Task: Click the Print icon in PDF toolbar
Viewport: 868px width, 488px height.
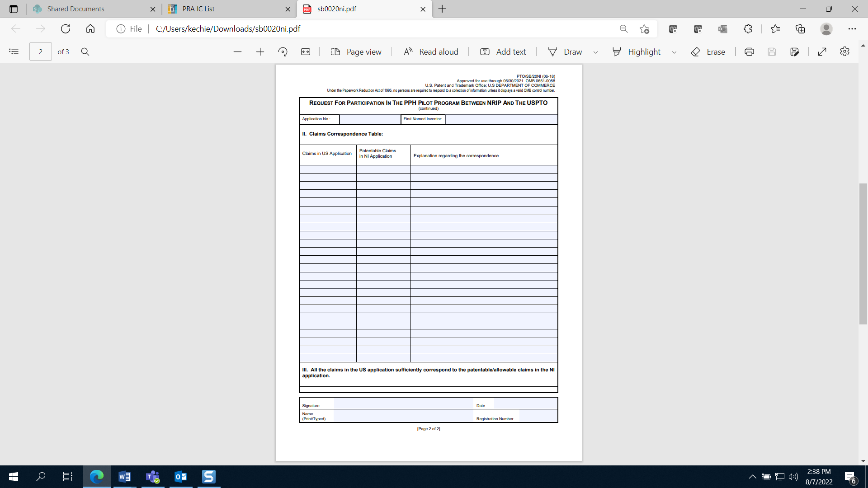Action: (749, 52)
